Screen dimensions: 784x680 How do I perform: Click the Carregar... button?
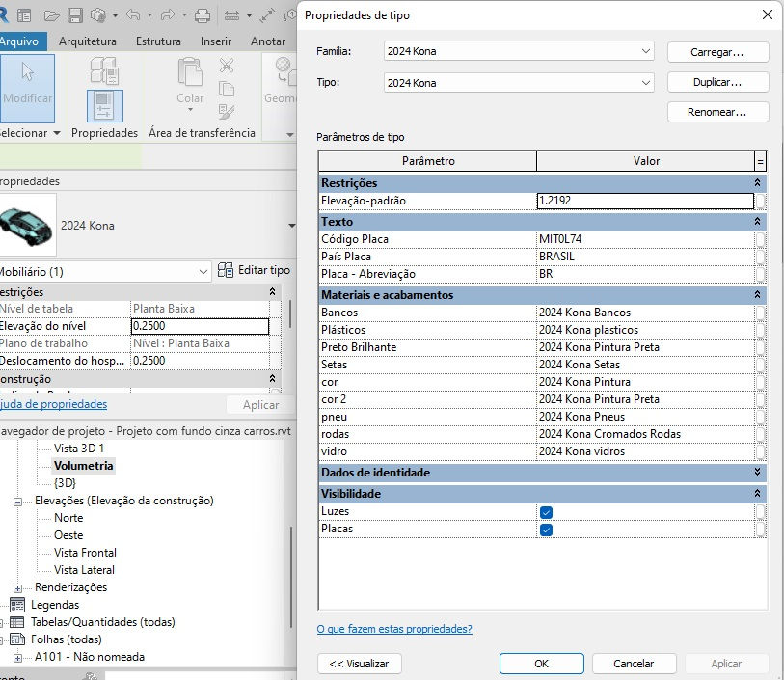click(x=717, y=52)
